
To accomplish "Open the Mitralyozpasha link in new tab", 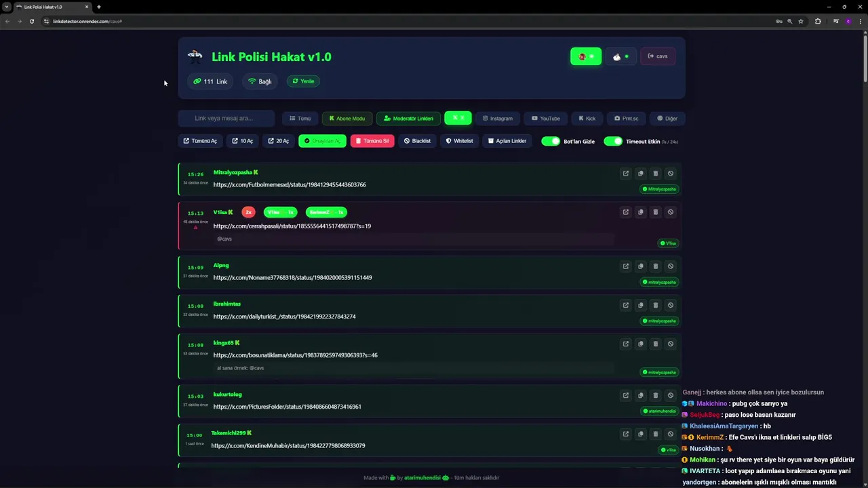I will point(625,174).
